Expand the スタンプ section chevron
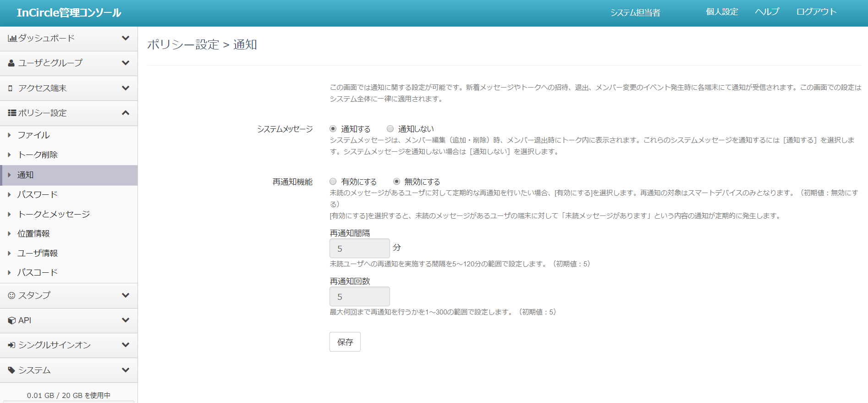Image resolution: width=868 pixels, height=403 pixels. [126, 296]
